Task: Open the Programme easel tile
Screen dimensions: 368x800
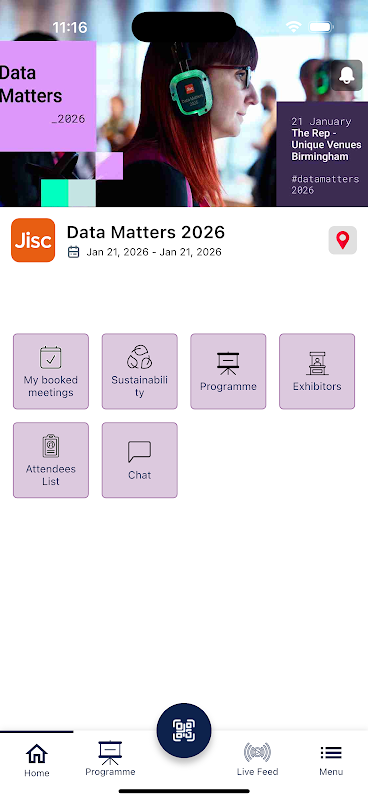Action: coord(228,371)
